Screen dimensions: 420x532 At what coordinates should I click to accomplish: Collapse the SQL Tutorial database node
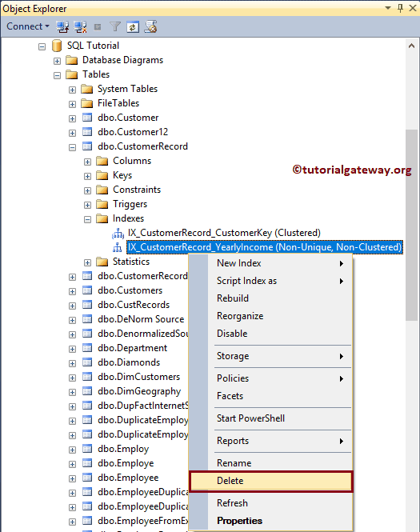(x=42, y=46)
